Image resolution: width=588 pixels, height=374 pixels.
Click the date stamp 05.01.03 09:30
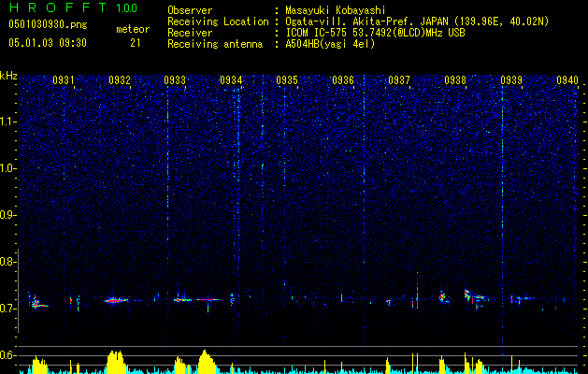[x=48, y=43]
